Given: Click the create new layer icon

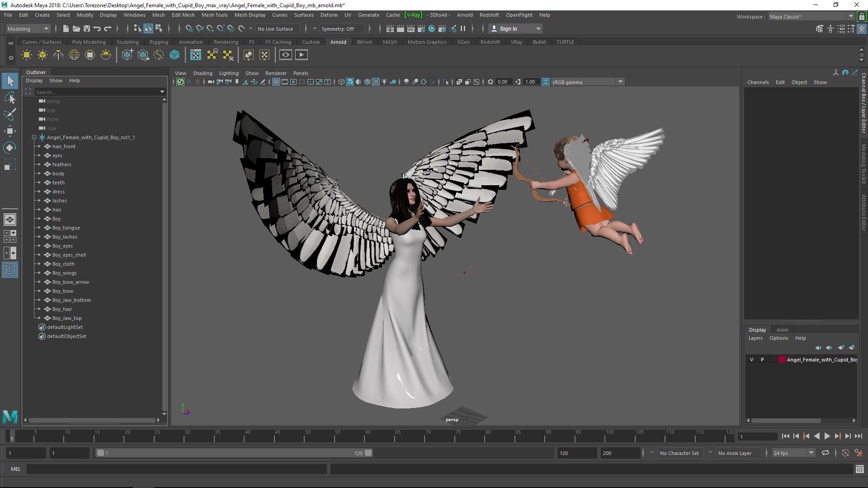Looking at the screenshot, I should 841,347.
